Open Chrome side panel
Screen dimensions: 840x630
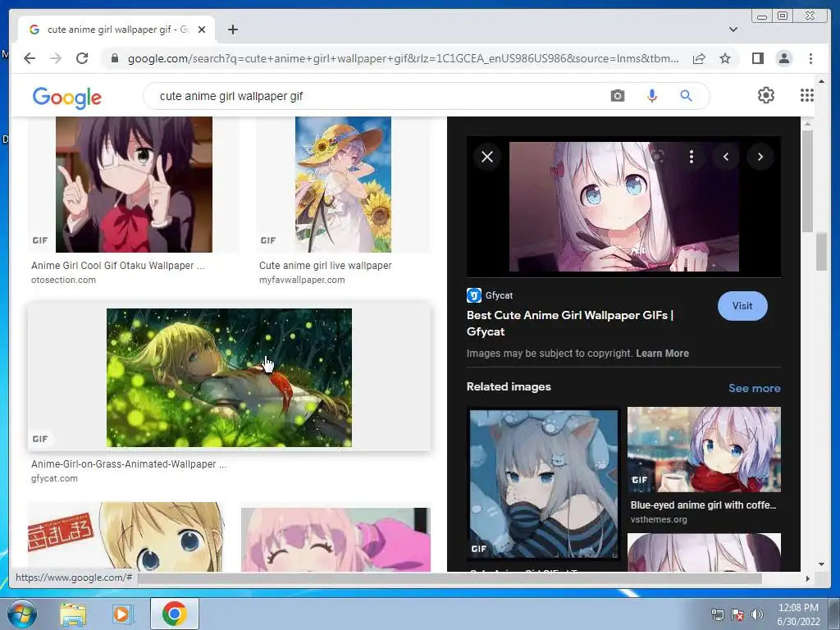coord(757,58)
